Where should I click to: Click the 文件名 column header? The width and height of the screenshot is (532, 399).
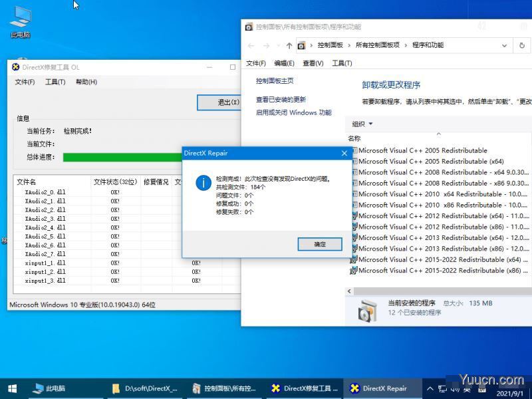click(53, 182)
